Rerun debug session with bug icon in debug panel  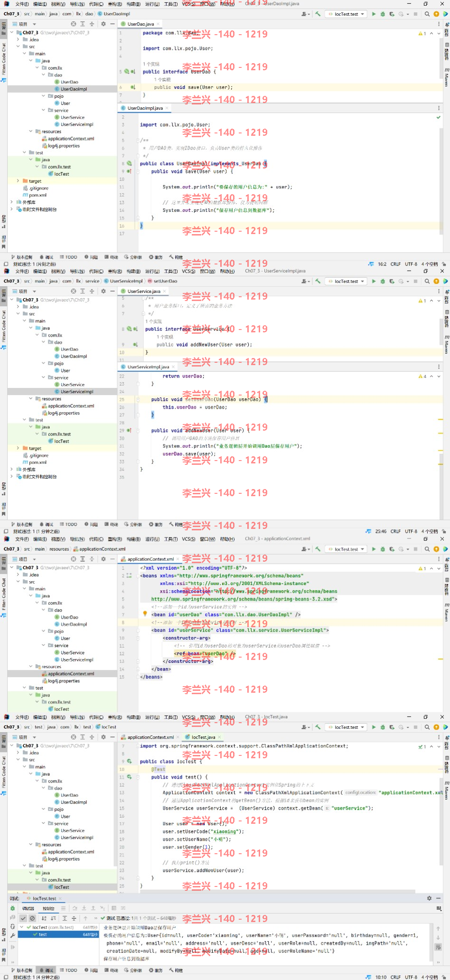click(x=13, y=908)
